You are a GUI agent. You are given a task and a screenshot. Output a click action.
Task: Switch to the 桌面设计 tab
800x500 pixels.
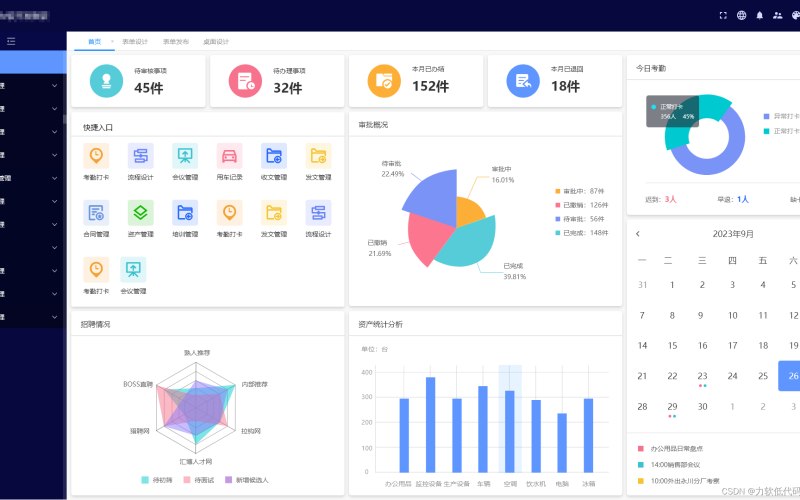coord(216,41)
